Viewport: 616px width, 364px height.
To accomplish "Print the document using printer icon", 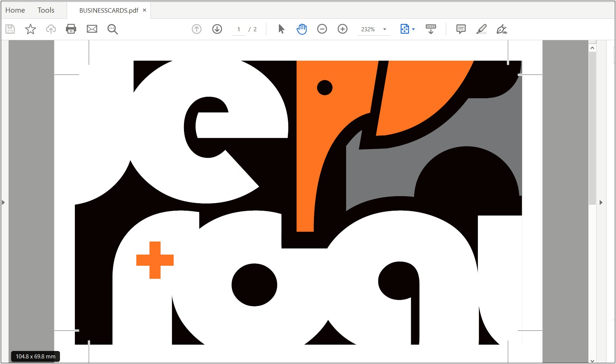I will [x=71, y=29].
